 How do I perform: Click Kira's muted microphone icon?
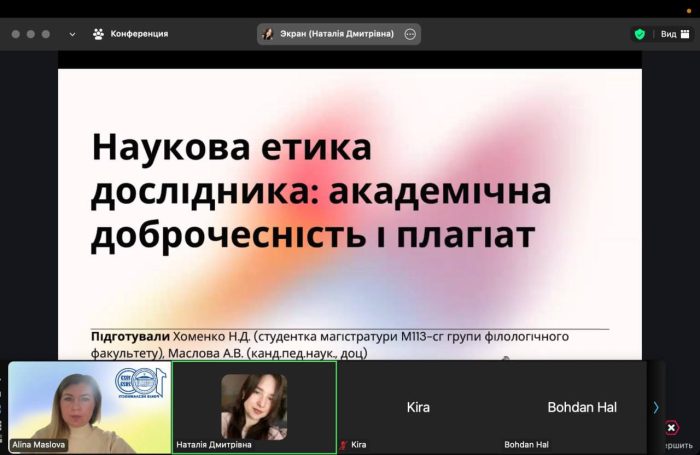[344, 444]
